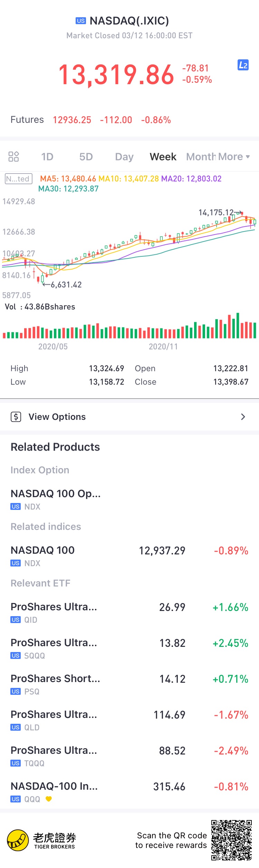Open the Month chart tab
The image size is (259, 868).
click(200, 157)
